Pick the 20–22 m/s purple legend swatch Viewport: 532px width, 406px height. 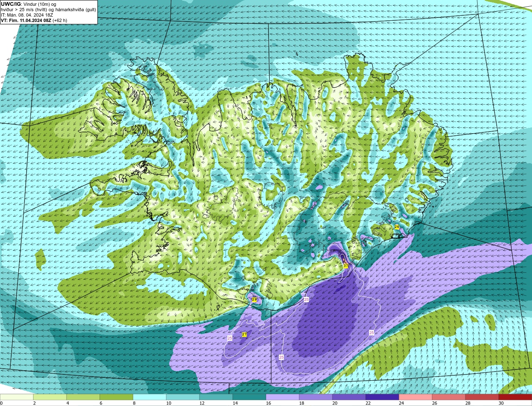[x=349, y=397]
